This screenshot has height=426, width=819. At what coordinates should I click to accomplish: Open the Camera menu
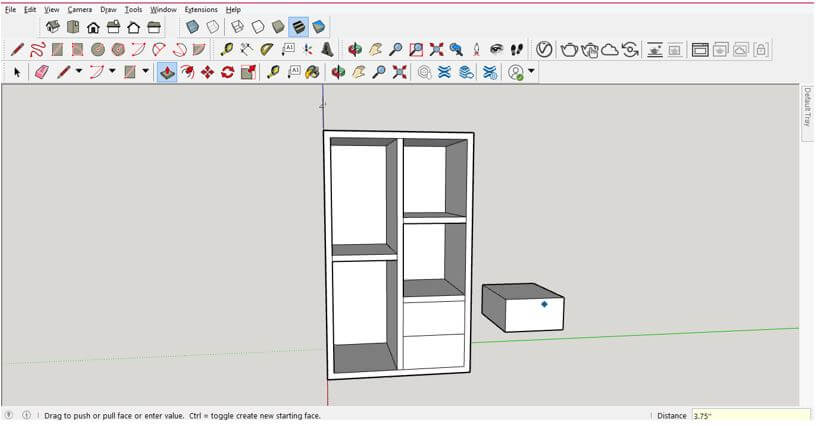[79, 9]
